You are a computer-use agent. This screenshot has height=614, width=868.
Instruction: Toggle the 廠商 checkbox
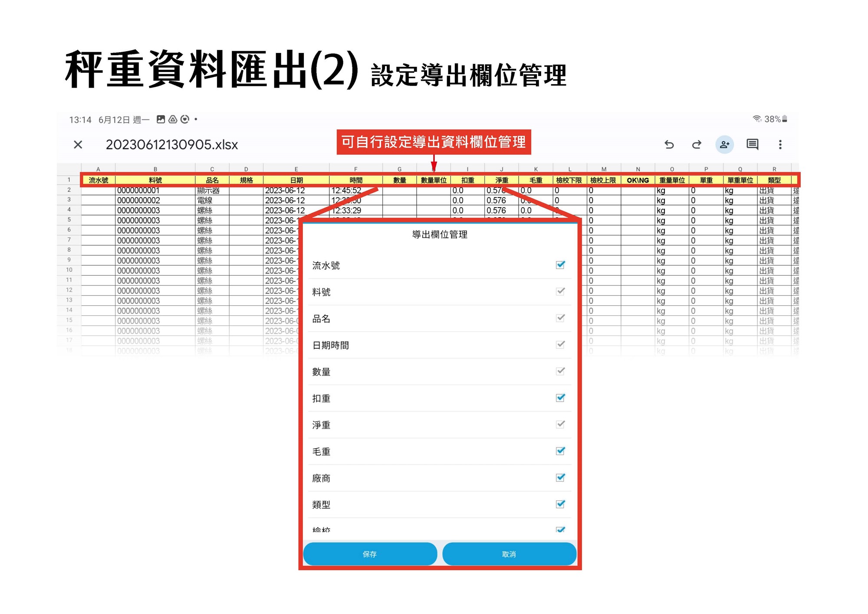coord(560,478)
